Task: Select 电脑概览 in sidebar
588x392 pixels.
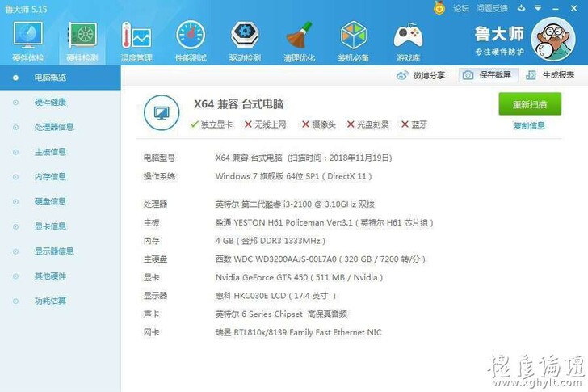Action: pyautogui.click(x=60, y=78)
